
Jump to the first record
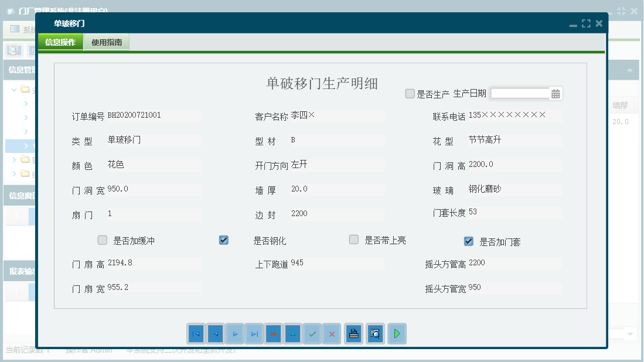(196, 333)
